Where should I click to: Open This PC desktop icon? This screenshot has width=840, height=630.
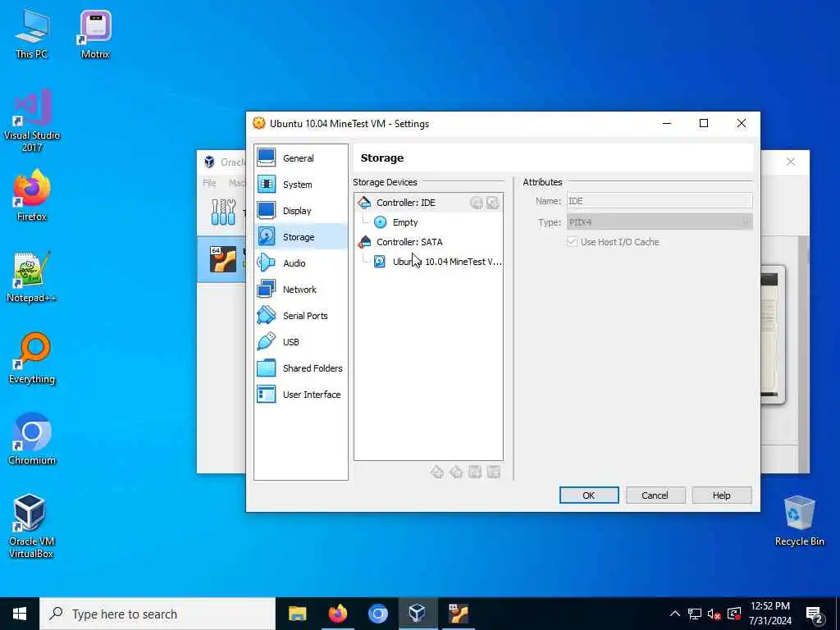click(32, 33)
